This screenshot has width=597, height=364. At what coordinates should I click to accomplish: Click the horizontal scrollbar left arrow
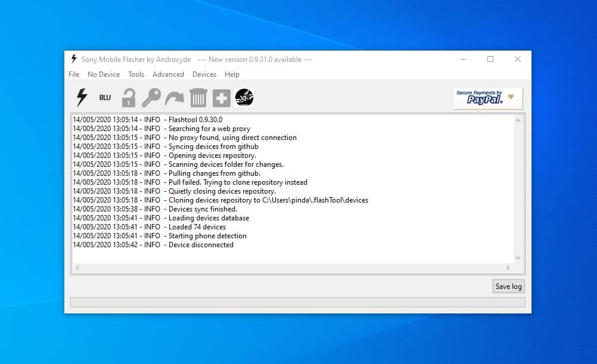(77, 268)
